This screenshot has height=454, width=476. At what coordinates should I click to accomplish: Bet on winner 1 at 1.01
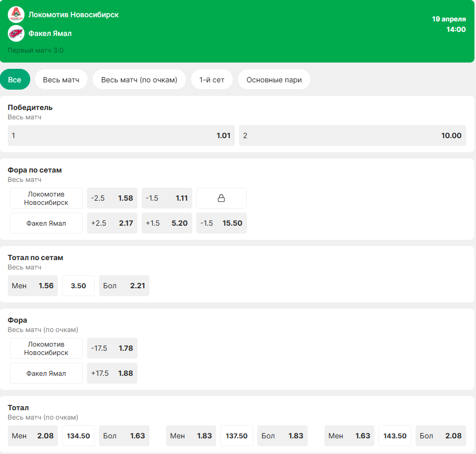[121, 136]
